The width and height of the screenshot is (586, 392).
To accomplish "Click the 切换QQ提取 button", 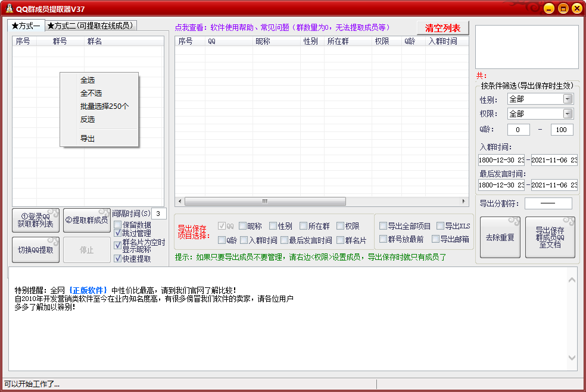I will point(36,250).
